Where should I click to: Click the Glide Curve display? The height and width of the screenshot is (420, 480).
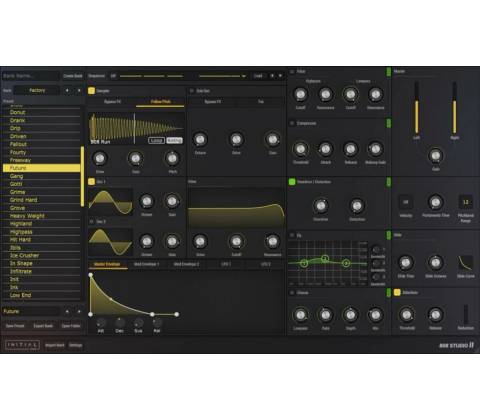(465, 263)
